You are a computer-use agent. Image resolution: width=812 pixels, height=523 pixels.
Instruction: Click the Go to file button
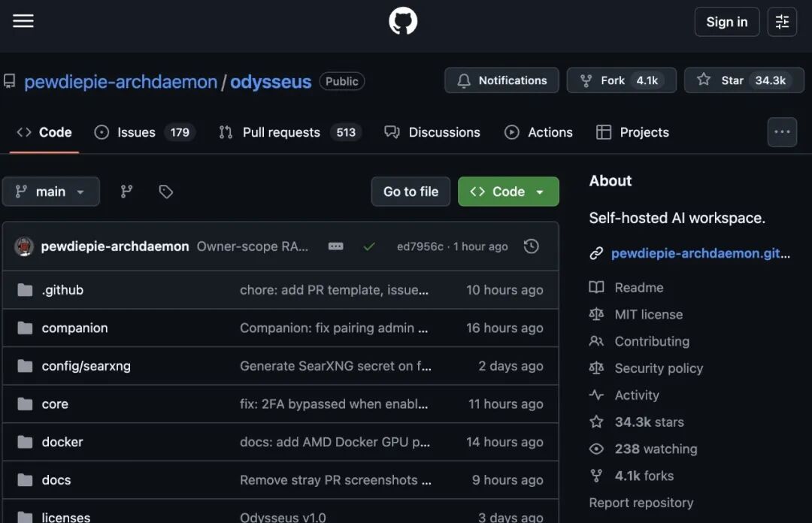tap(411, 192)
